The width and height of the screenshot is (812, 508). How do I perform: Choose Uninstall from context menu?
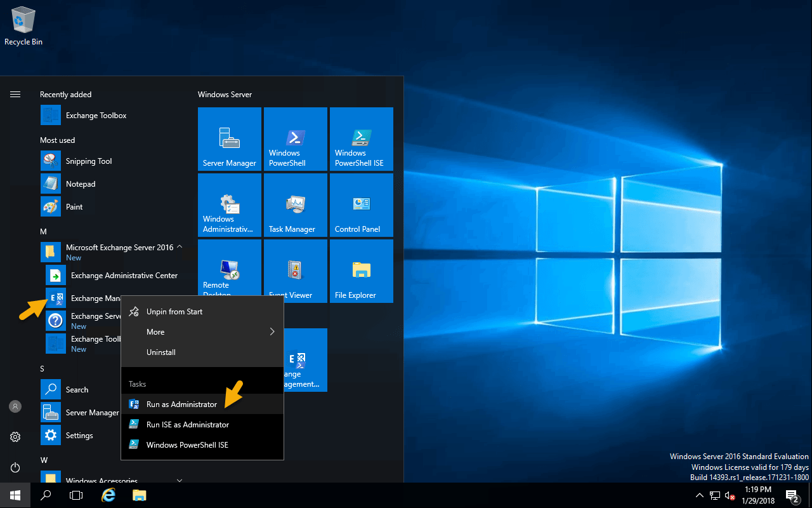202,352
